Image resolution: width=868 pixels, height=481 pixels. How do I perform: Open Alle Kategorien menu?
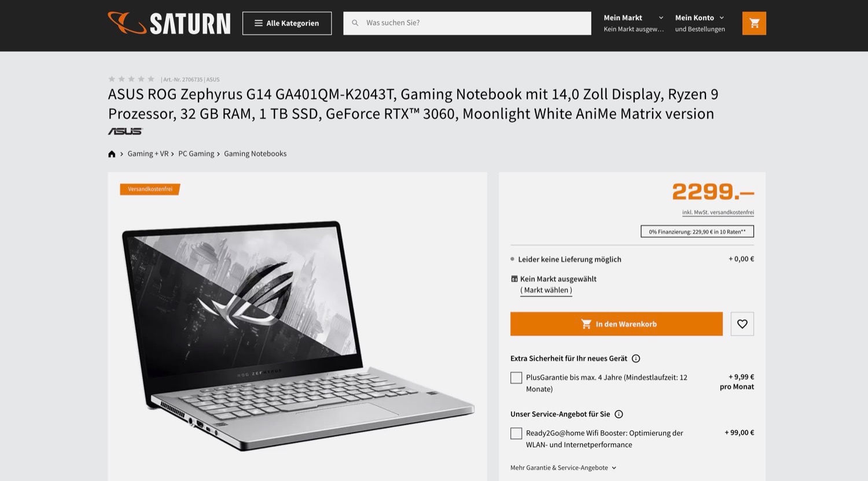(287, 23)
